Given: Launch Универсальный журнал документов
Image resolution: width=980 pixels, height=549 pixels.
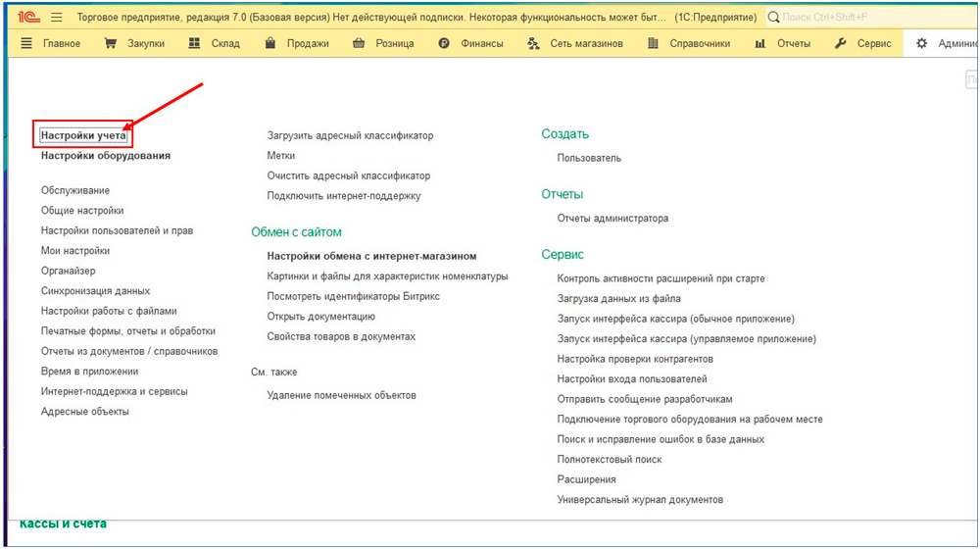Looking at the screenshot, I should pos(640,500).
